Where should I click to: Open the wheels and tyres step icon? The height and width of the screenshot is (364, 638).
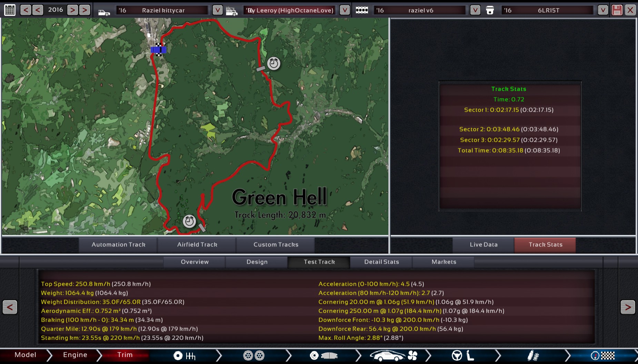pos(254,356)
